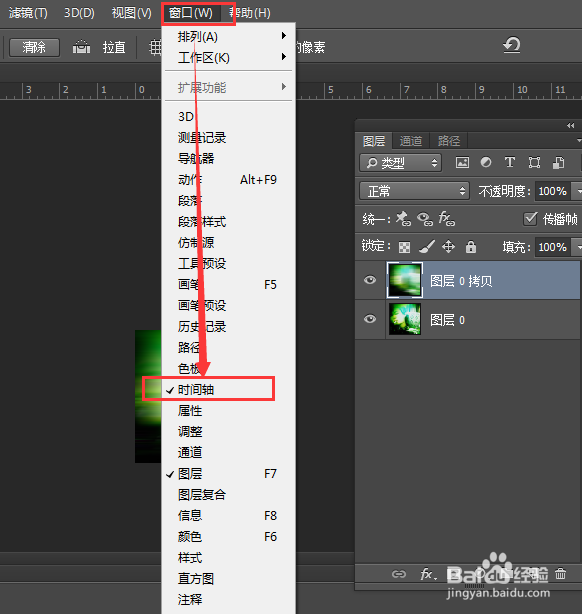Choose 样式 menu item
Viewport: 582px width, 614px height.
click(x=228, y=558)
